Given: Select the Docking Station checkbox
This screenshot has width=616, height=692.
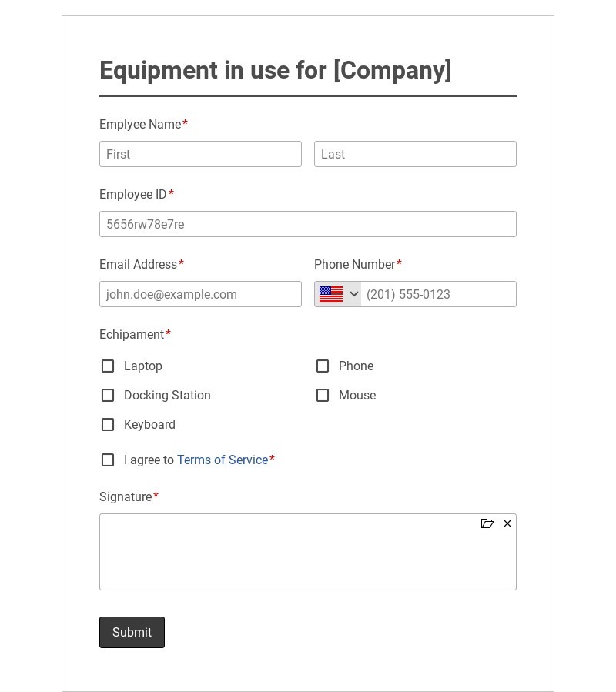Looking at the screenshot, I should 108,396.
